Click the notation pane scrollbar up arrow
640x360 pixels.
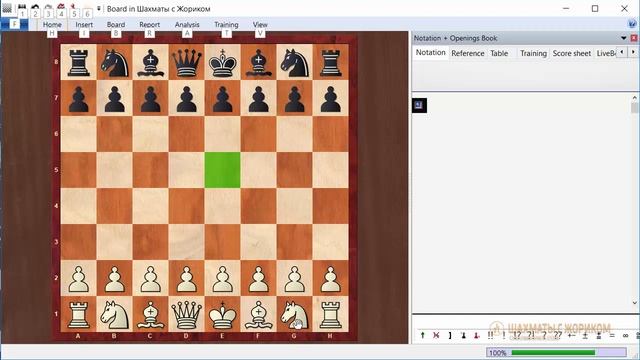(634, 98)
